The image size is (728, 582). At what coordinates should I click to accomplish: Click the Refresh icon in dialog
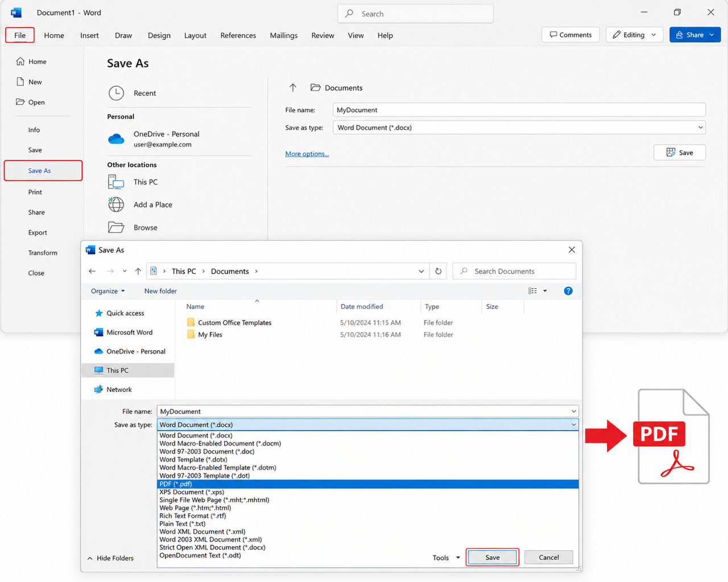[x=439, y=271]
